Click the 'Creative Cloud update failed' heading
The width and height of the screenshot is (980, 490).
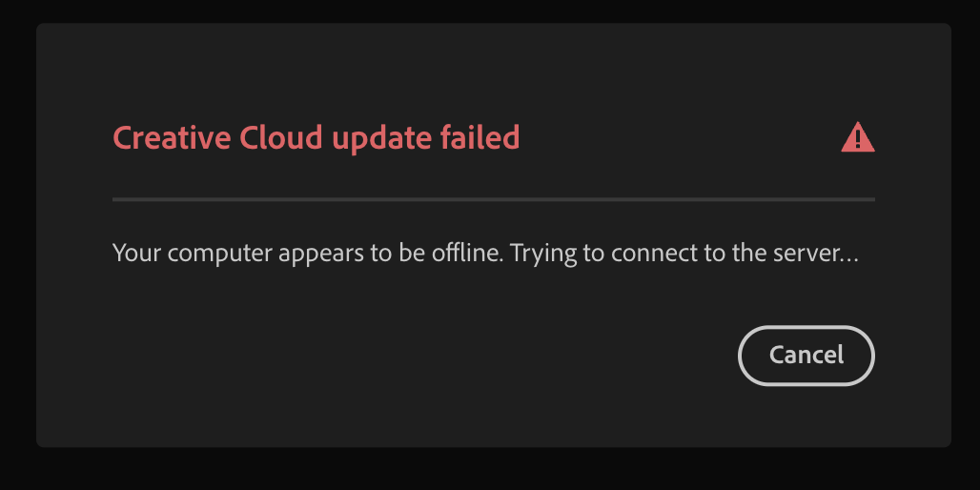point(316,138)
